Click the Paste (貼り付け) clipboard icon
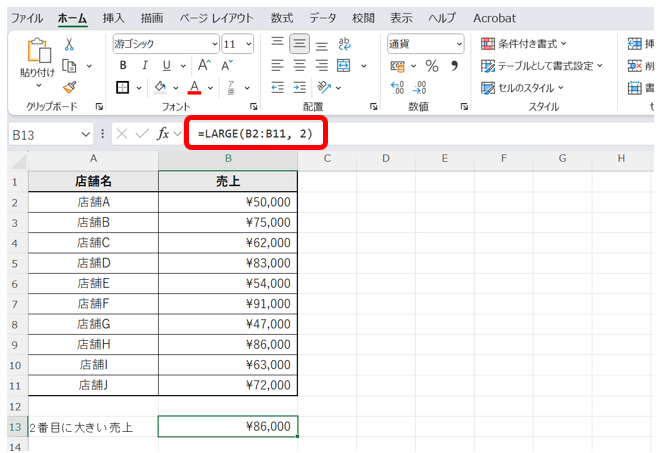The height and width of the screenshot is (453, 661). [38, 51]
